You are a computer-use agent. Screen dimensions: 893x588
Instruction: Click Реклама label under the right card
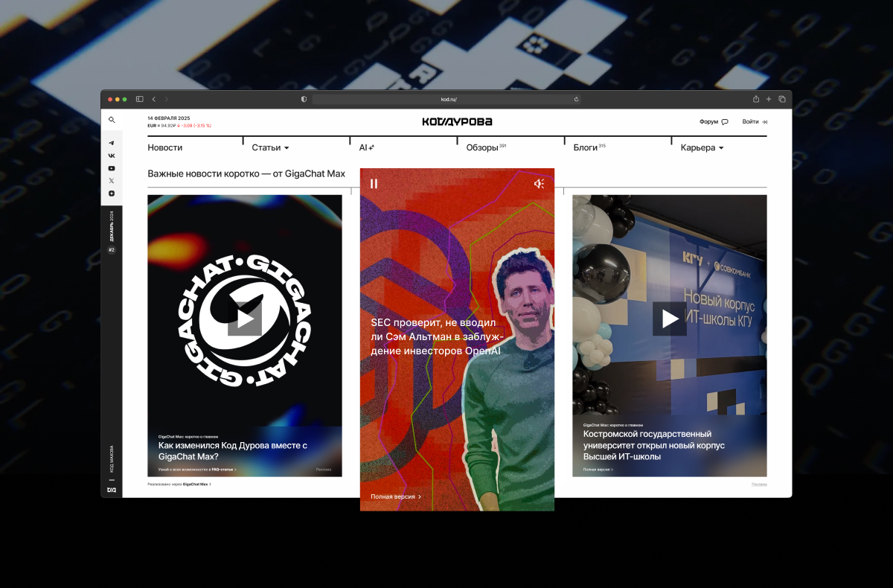759,484
